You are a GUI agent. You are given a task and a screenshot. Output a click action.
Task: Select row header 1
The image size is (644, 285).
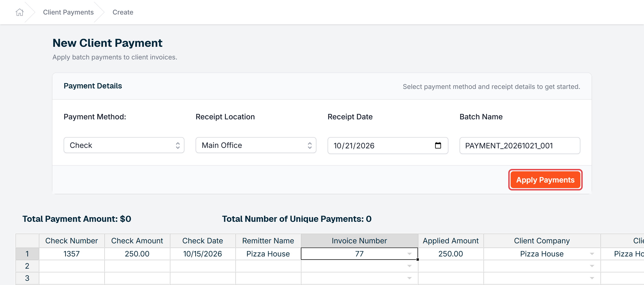[27, 254]
